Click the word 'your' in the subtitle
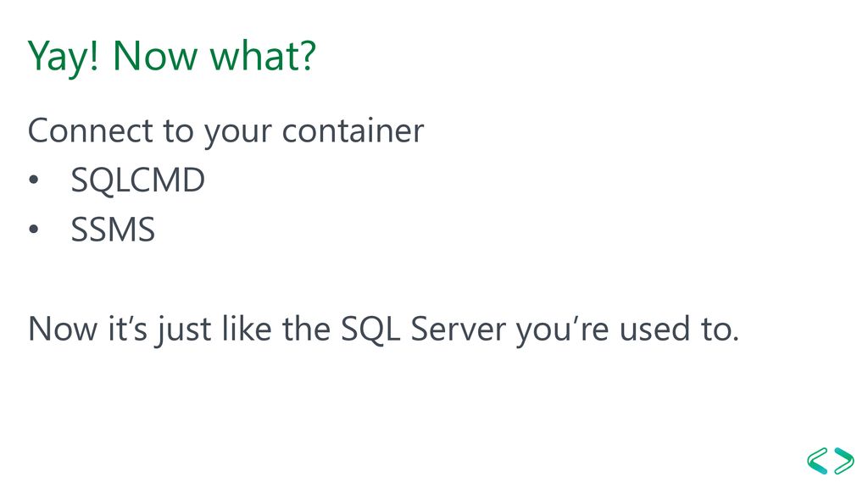868x488 pixels. pos(238,133)
